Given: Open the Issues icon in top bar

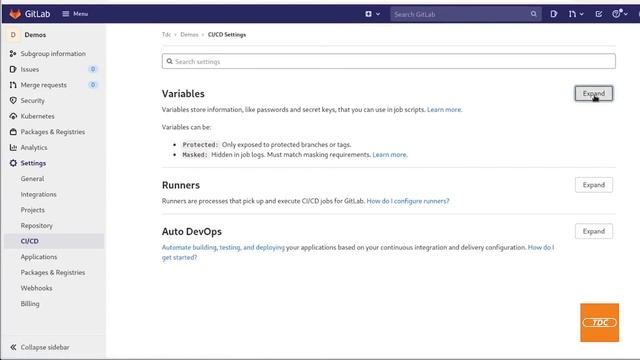Looking at the screenshot, I should tap(553, 14).
